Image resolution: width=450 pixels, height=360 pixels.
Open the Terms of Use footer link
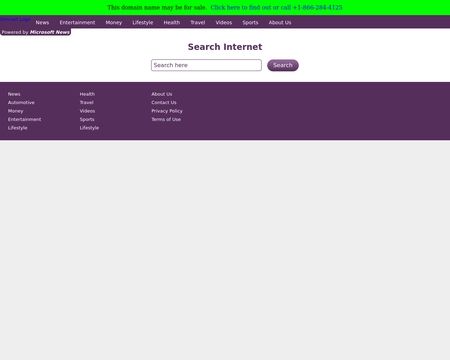166,119
